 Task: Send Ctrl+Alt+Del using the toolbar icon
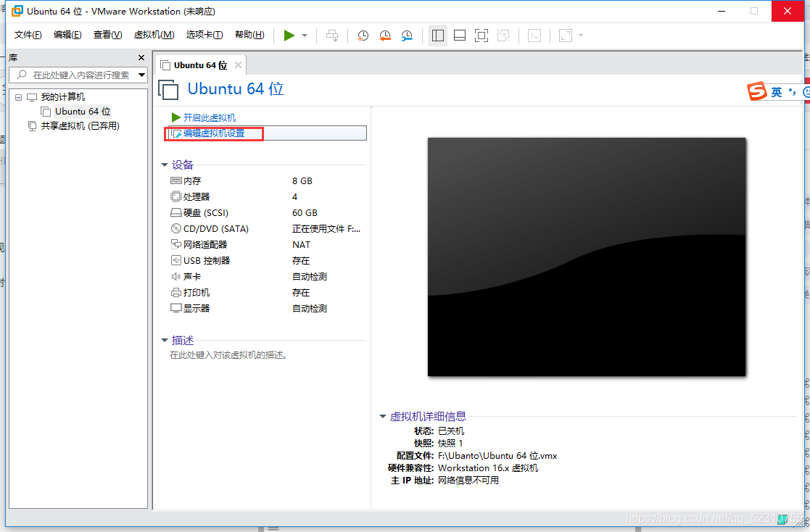click(332, 35)
